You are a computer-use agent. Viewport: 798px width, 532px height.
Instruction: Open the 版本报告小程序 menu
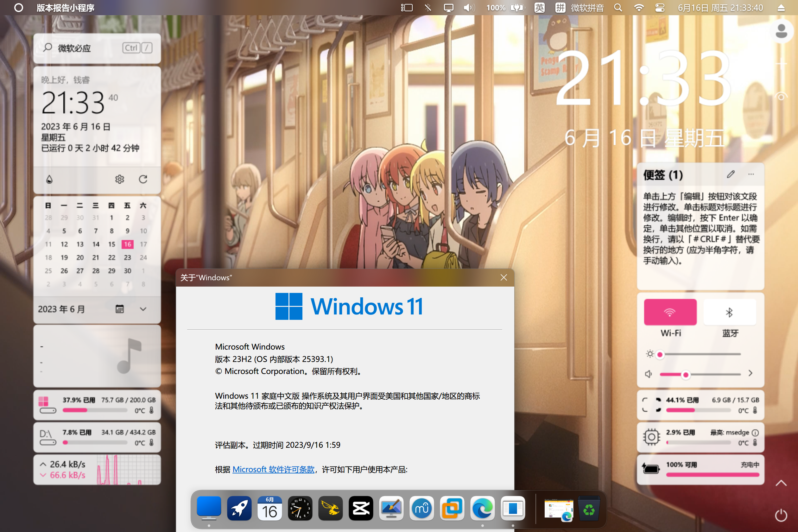point(66,8)
